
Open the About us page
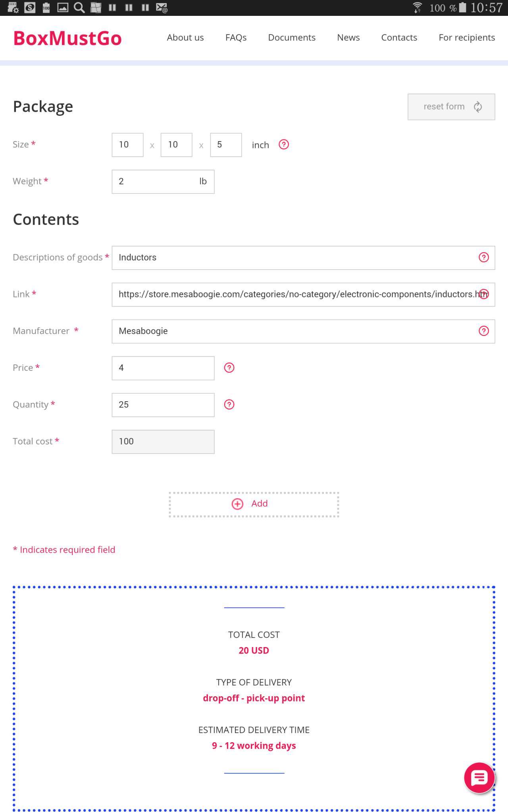(x=185, y=38)
